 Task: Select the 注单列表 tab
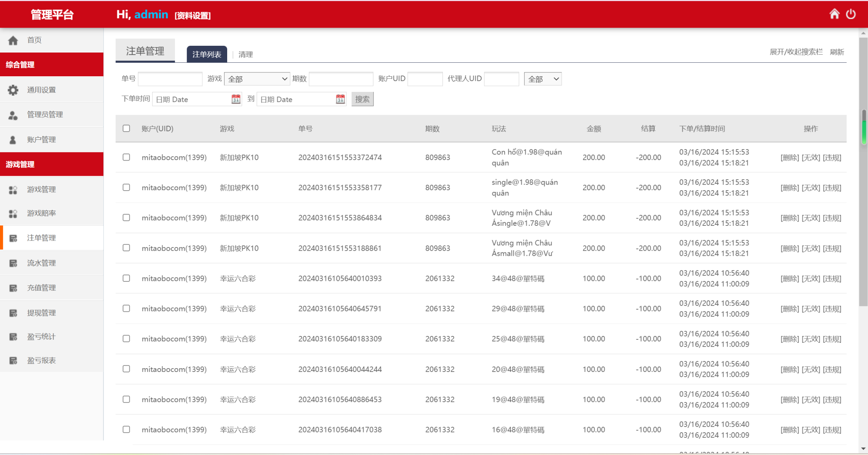207,54
